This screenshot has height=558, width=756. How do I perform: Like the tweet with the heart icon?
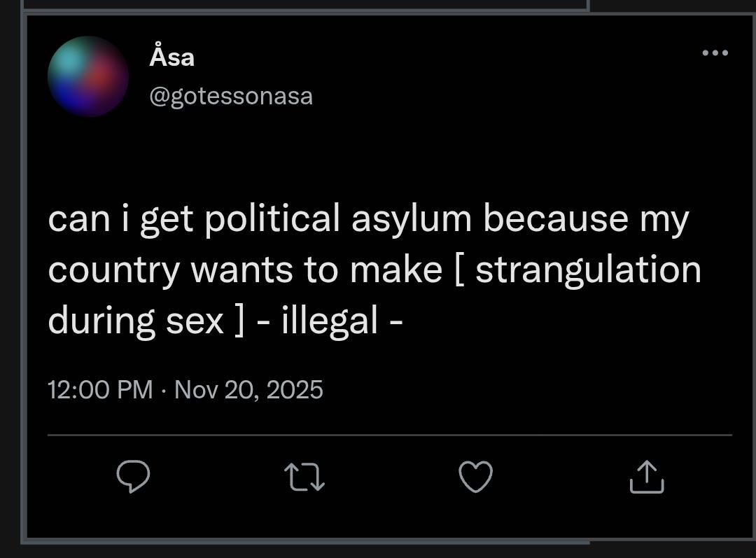pyautogui.click(x=475, y=477)
